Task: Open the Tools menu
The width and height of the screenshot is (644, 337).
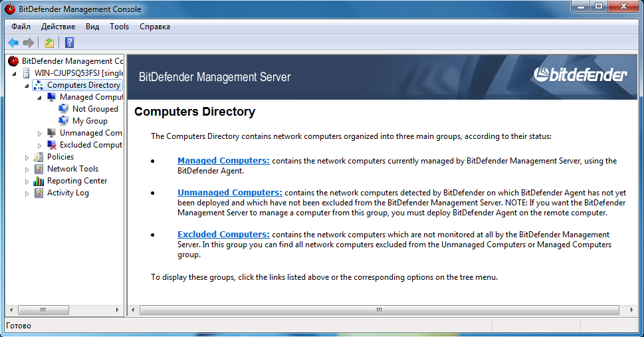Action: click(x=120, y=27)
